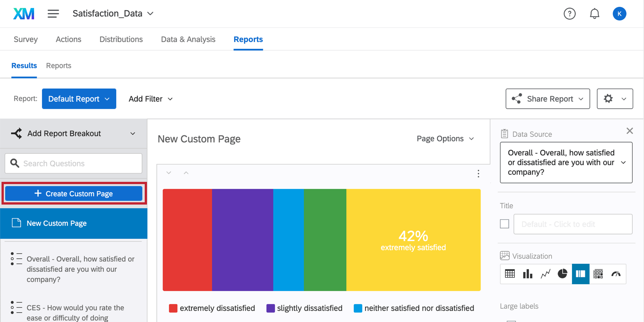644x322 pixels.
Task: Enable the Title checkbox
Action: [x=504, y=224]
